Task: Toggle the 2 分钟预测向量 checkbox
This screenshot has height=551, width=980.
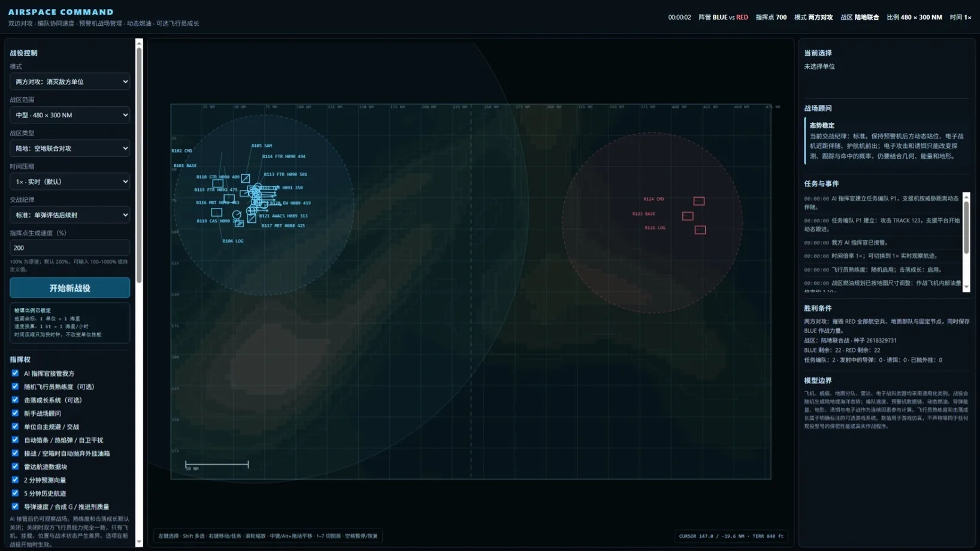Action: tap(15, 480)
